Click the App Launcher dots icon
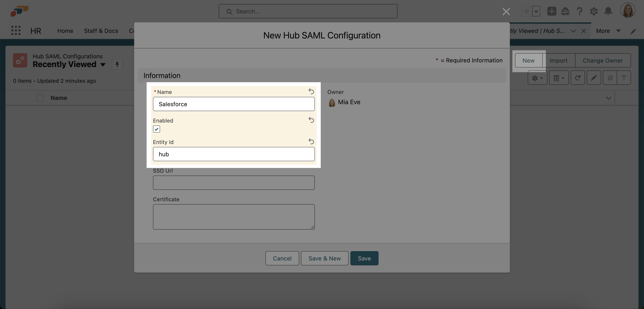 (x=16, y=30)
